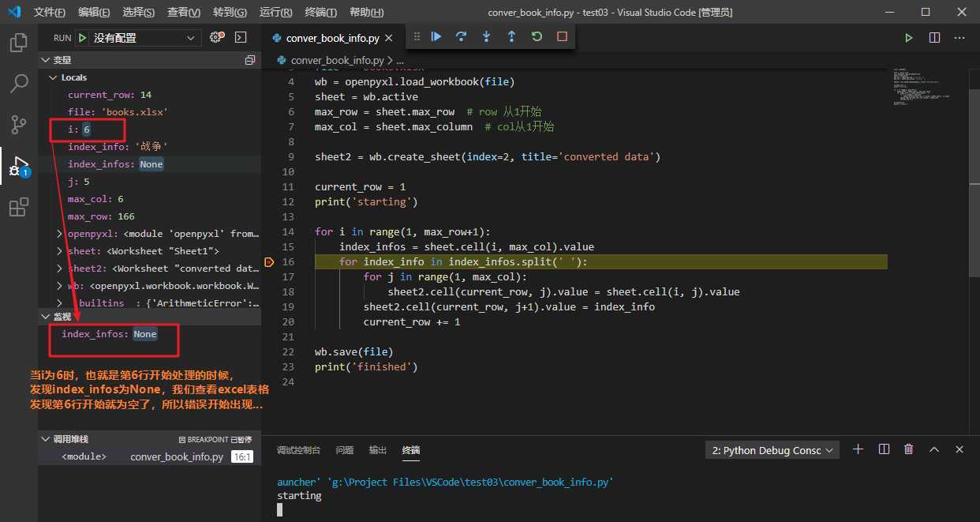Click the debug Restart icon

click(x=537, y=36)
